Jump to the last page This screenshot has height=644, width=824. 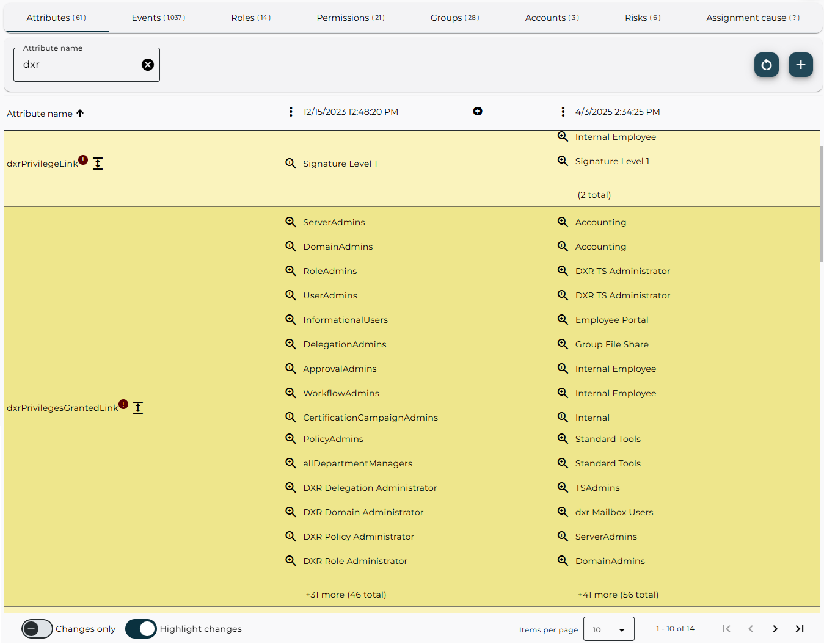[799, 629]
